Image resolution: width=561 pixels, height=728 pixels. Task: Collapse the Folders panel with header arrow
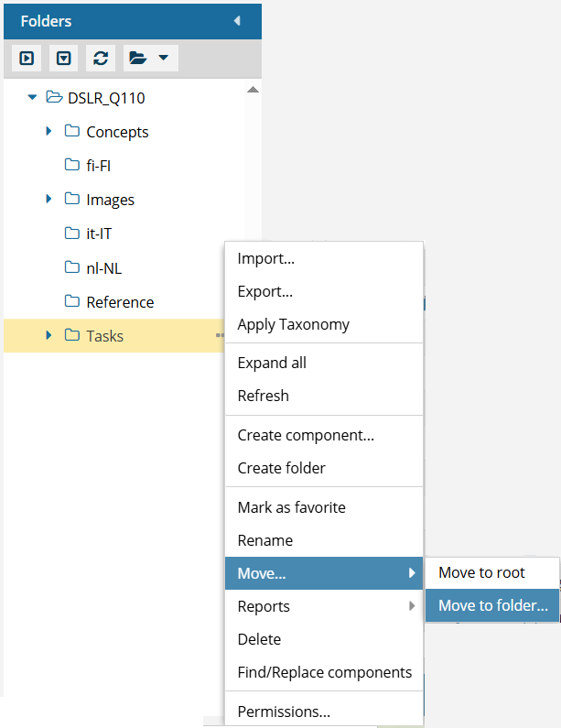point(237,21)
